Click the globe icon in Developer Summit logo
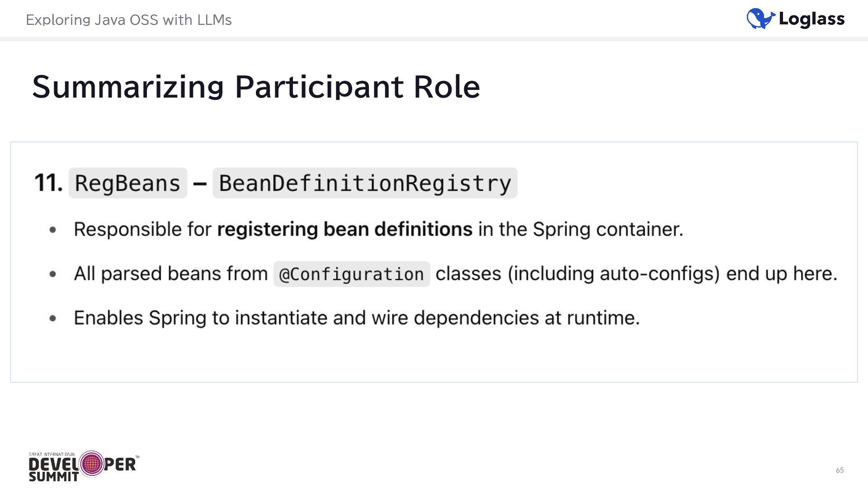868x488 pixels. point(92,464)
